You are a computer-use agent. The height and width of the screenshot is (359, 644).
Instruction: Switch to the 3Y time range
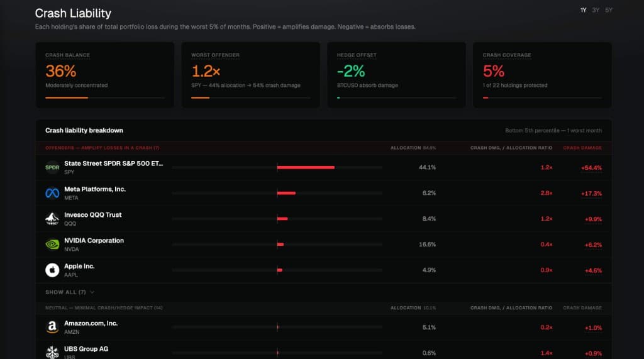coord(596,10)
